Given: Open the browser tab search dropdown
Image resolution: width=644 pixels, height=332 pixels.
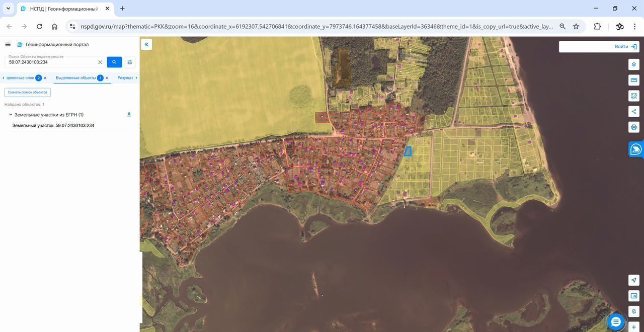Looking at the screenshot, I should click(x=8, y=9).
